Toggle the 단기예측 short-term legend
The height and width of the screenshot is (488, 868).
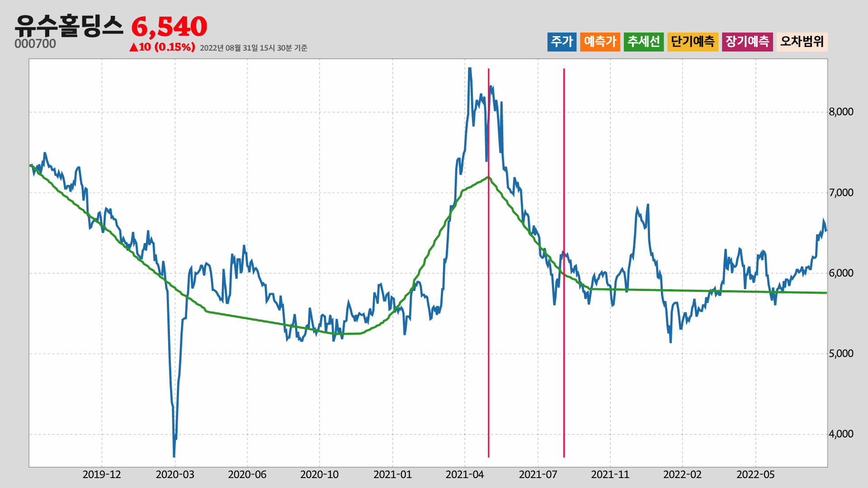point(693,42)
